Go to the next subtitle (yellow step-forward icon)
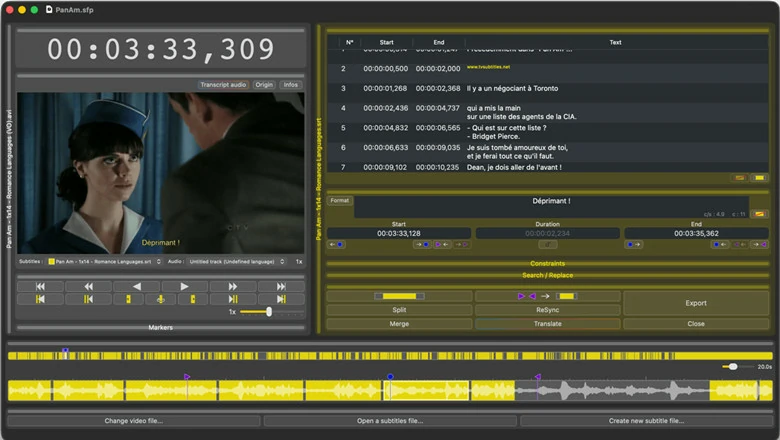Screen dimensions: 780x440 point(232,299)
